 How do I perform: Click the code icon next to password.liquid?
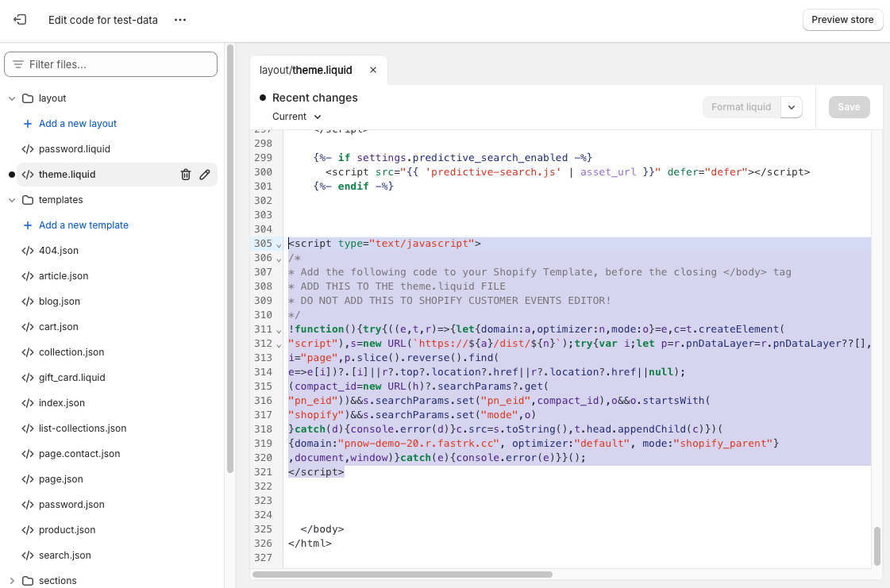coord(28,149)
